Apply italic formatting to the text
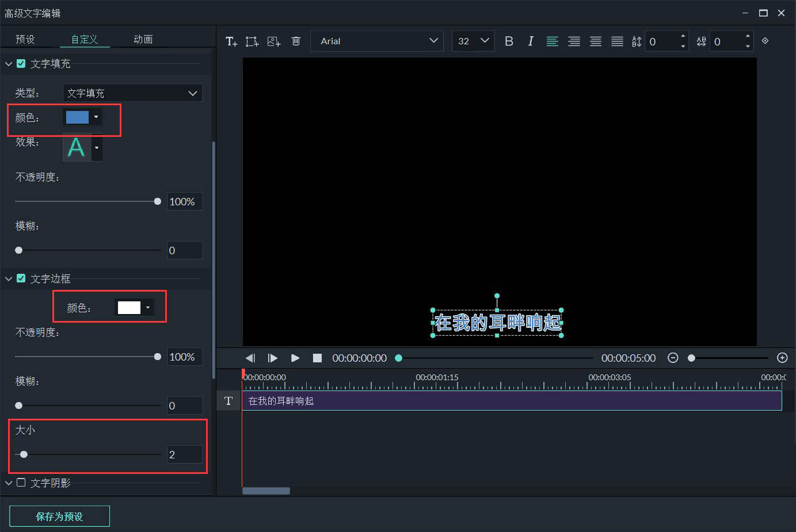The height and width of the screenshot is (532, 796). click(530, 41)
